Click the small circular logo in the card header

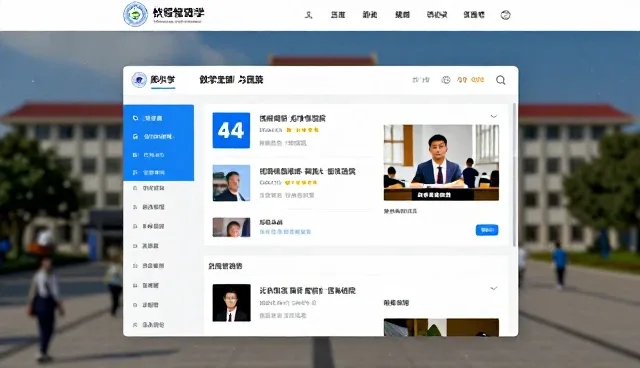[x=139, y=80]
